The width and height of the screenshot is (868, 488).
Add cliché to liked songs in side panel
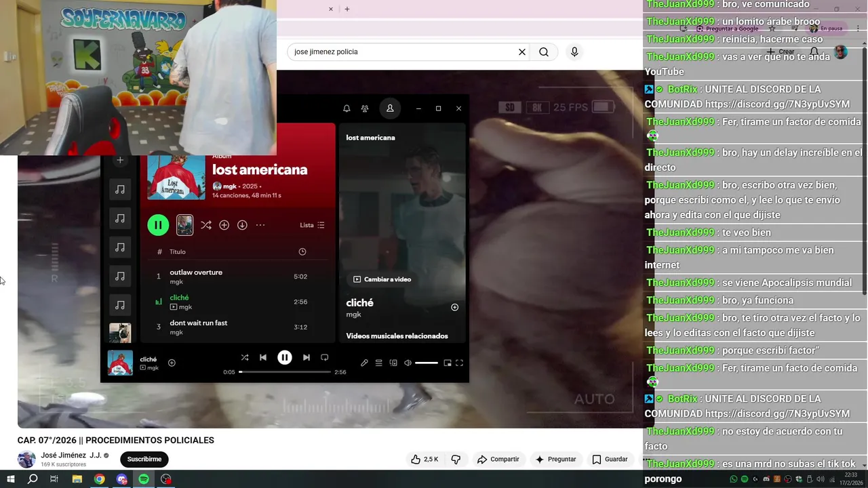tap(455, 307)
